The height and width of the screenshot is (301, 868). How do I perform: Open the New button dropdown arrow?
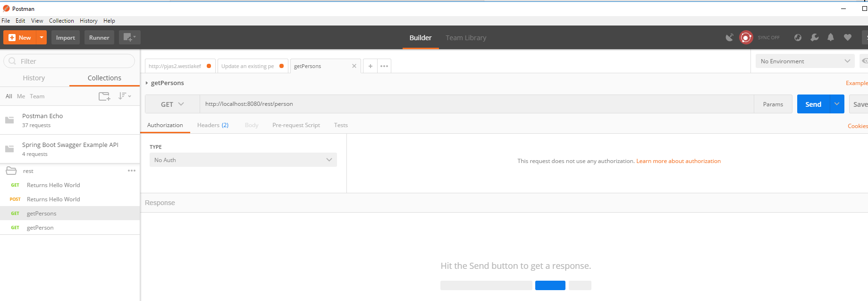pos(42,37)
